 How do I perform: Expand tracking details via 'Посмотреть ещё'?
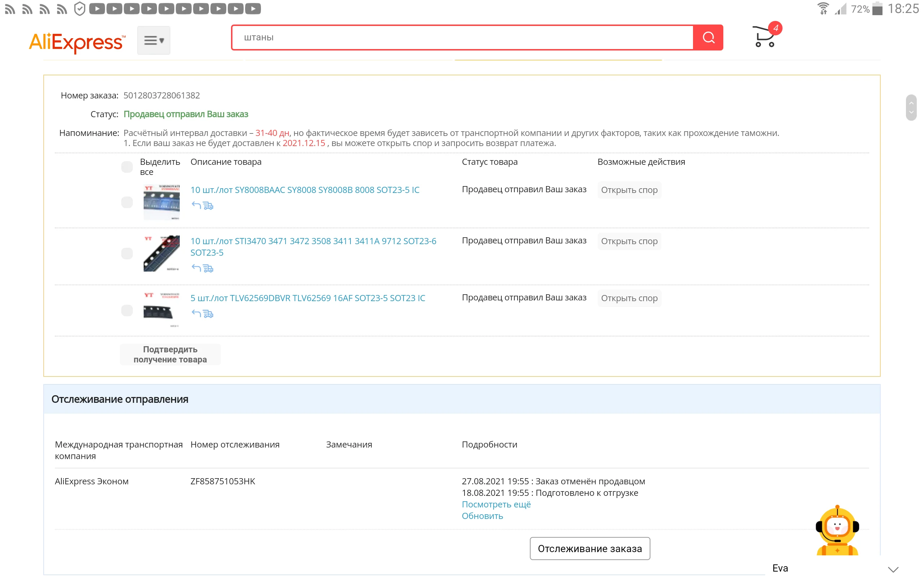coord(496,504)
